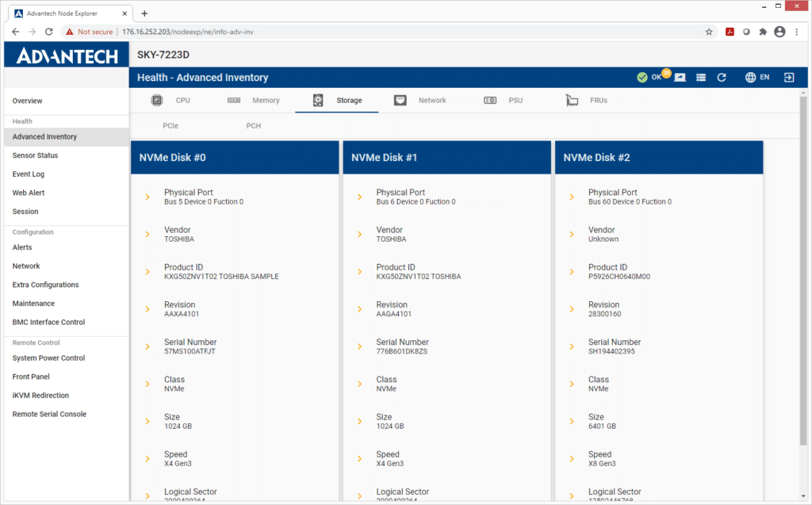Click the page vertical scrollbar
This screenshot has height=505, width=812.
(x=803, y=270)
